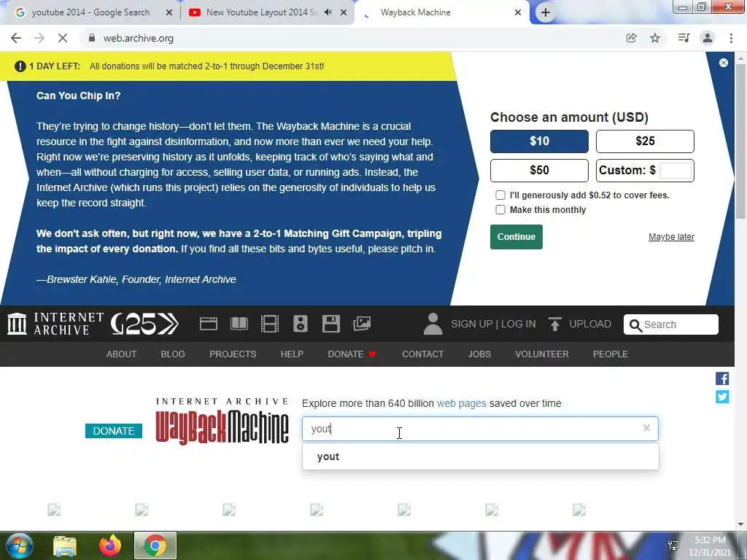Stop page loading with X button

tap(63, 38)
